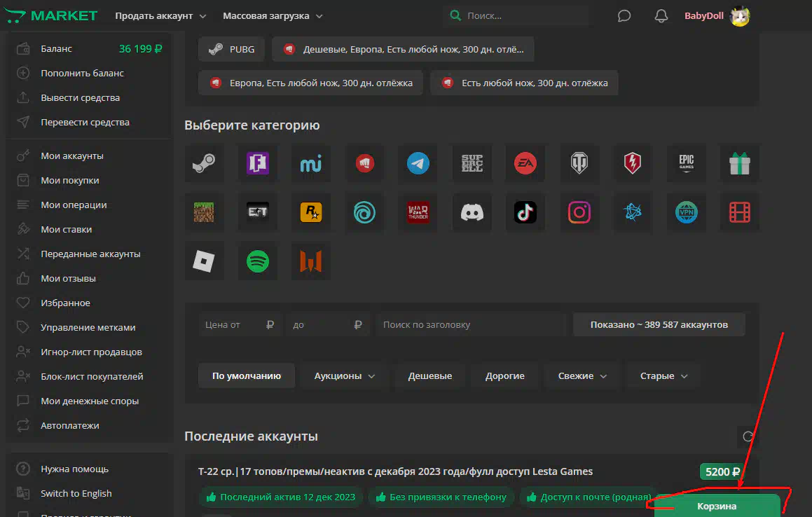Viewport: 812px width, 517px height.
Task: Choose the miHoYo category icon
Action: [310, 163]
